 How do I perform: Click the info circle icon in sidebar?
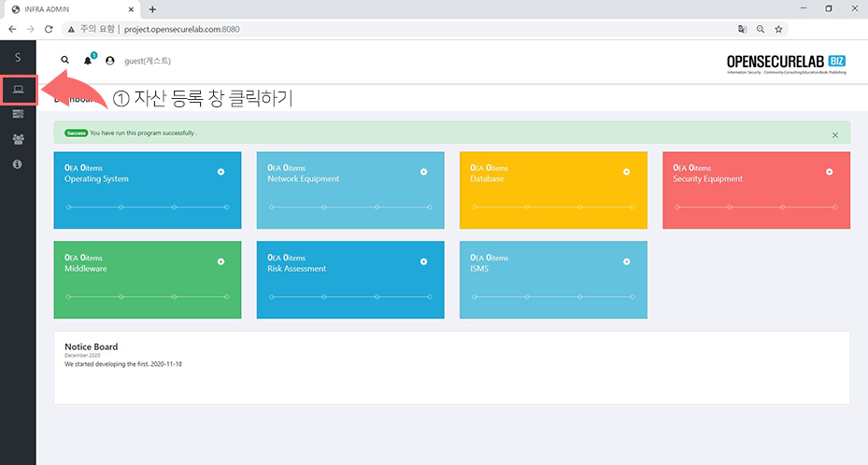pyautogui.click(x=18, y=163)
